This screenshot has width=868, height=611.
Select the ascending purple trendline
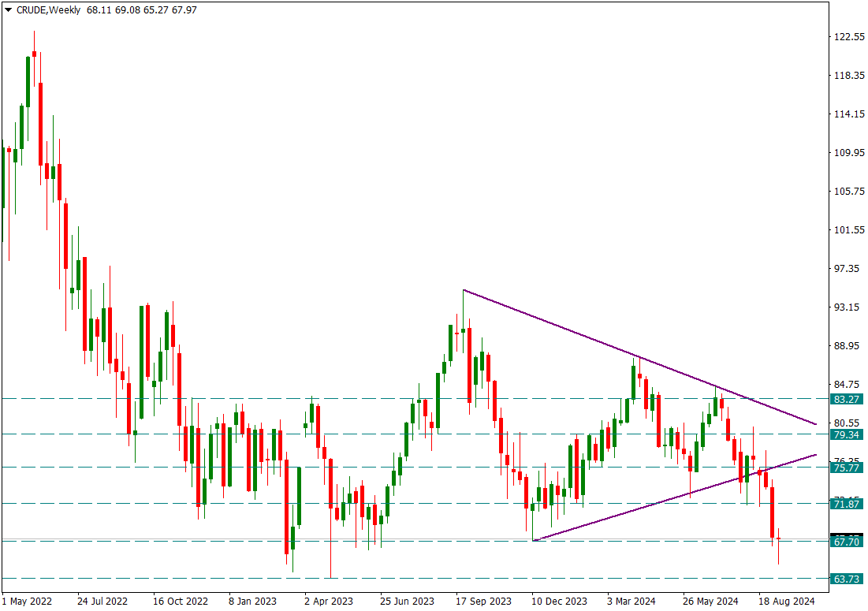674,497
